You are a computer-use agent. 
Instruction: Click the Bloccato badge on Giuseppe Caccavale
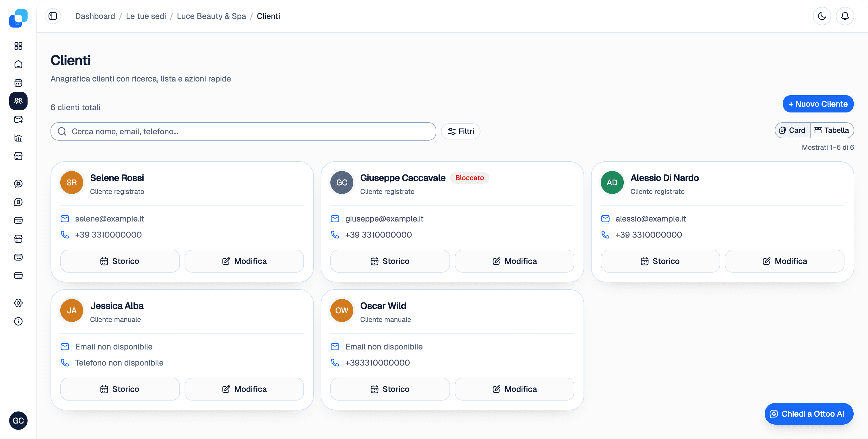click(x=469, y=178)
